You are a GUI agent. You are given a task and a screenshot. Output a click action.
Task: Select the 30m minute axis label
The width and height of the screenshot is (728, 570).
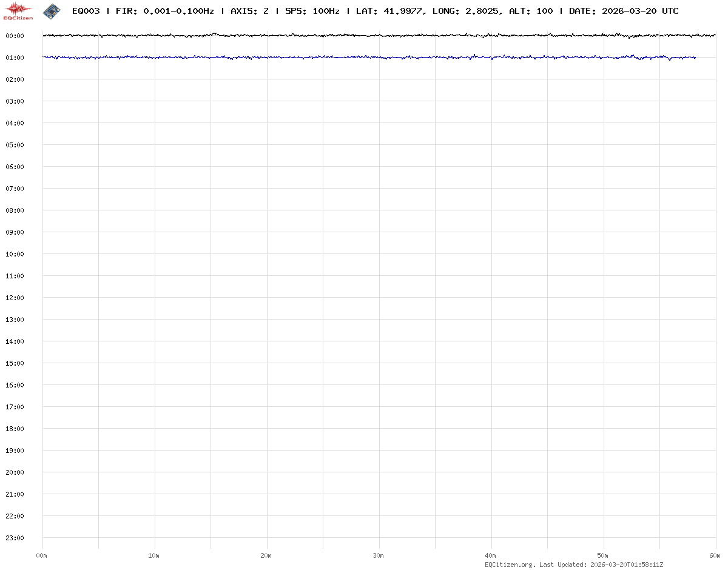point(379,555)
